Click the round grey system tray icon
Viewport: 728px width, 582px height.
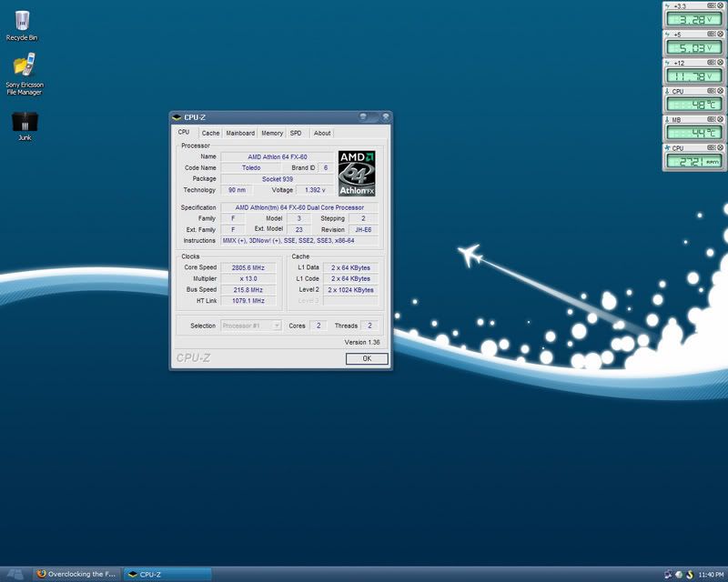pos(679,575)
